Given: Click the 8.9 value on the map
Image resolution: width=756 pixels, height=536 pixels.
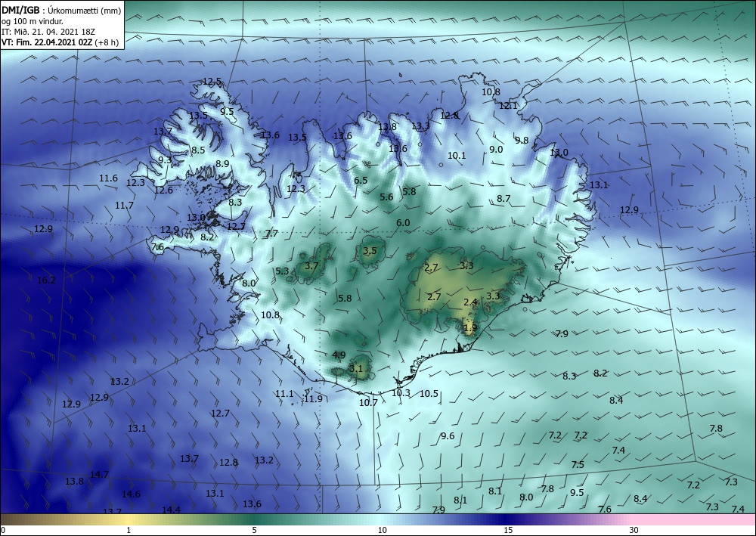Looking at the screenshot, I should tap(222, 164).
